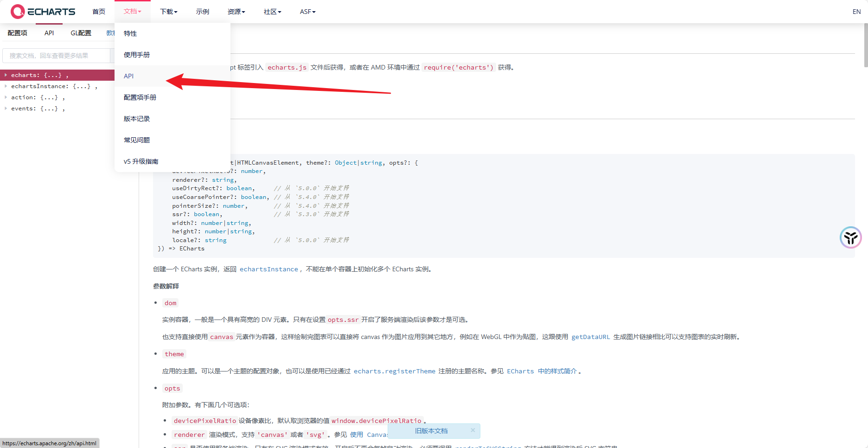Select the echarts: {...} row

tap(57, 75)
